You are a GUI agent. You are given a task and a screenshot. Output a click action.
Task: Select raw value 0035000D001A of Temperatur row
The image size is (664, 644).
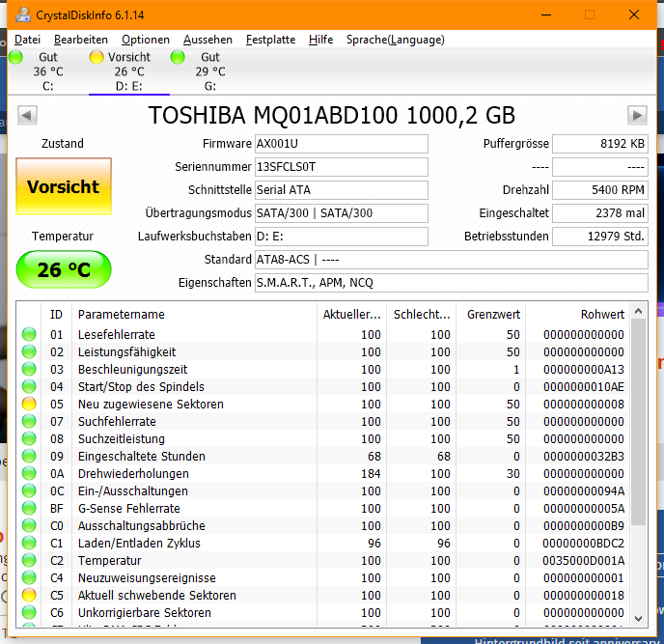coord(584,560)
